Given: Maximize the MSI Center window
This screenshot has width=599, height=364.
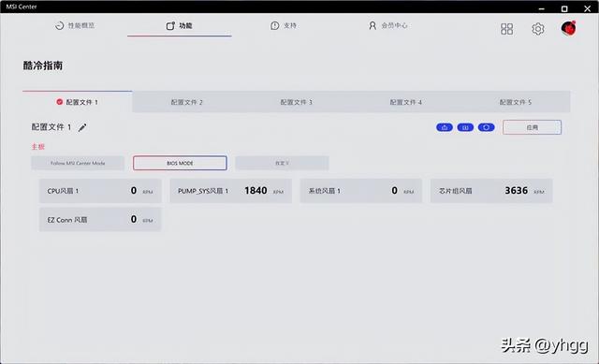Looking at the screenshot, I should point(564,8).
